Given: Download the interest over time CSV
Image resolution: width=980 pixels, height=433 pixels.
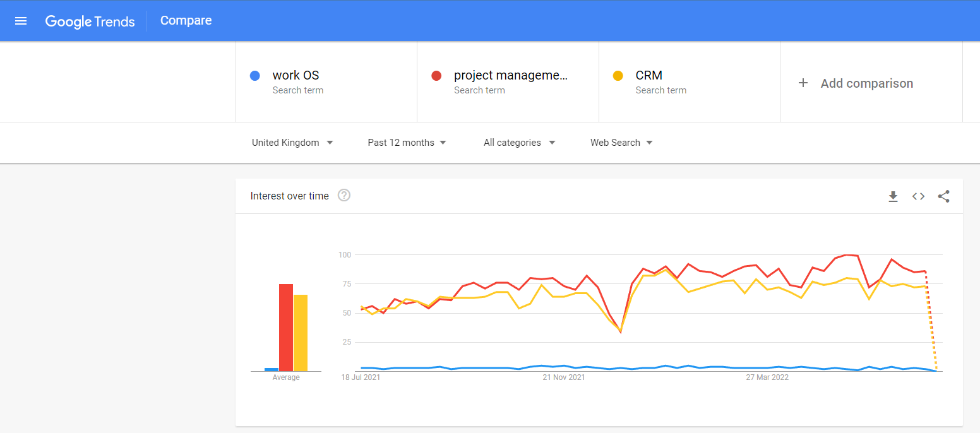Looking at the screenshot, I should pyautogui.click(x=893, y=196).
